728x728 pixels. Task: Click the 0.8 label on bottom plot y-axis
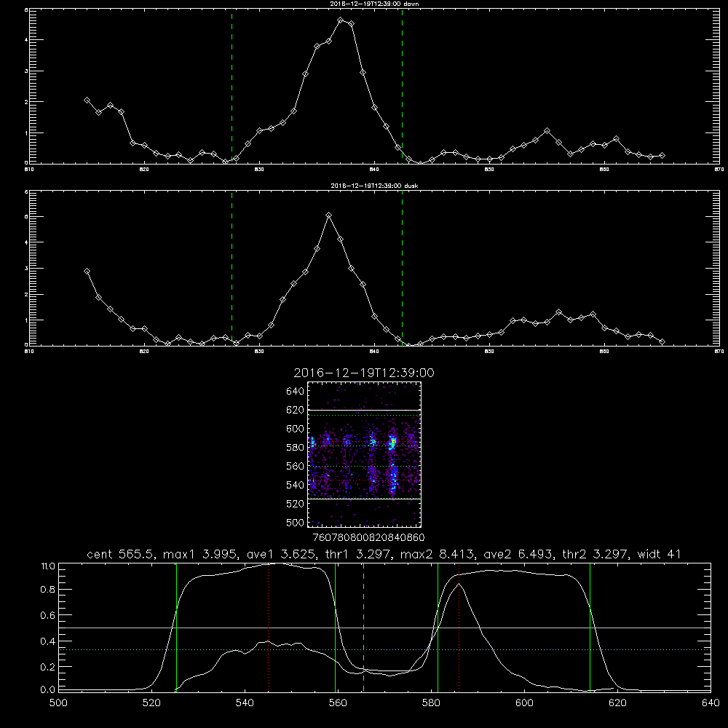(48, 590)
